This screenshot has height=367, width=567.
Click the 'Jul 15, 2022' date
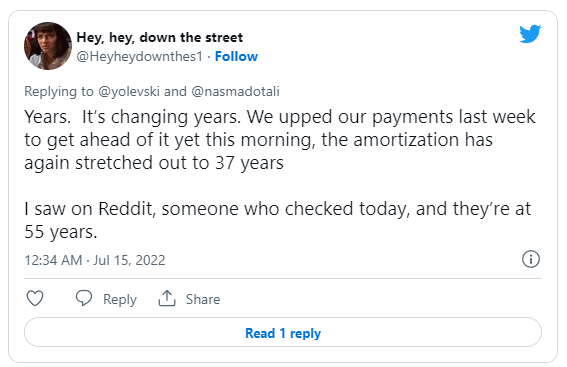pyautogui.click(x=129, y=260)
